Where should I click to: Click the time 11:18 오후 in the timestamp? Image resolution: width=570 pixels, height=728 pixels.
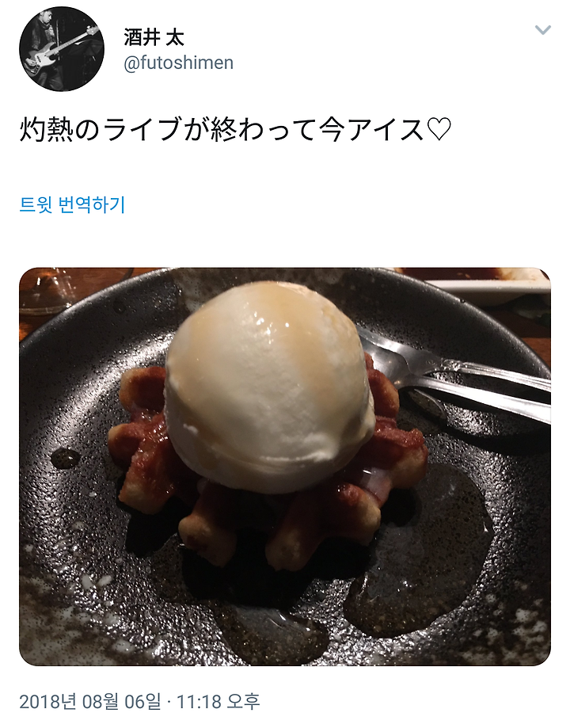pos(218,700)
